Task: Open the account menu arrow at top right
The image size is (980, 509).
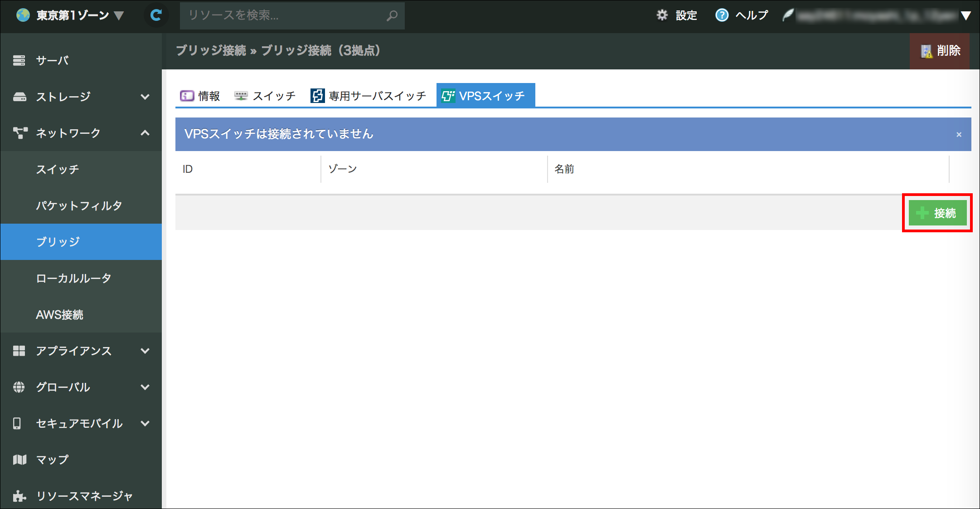Action: [966, 16]
